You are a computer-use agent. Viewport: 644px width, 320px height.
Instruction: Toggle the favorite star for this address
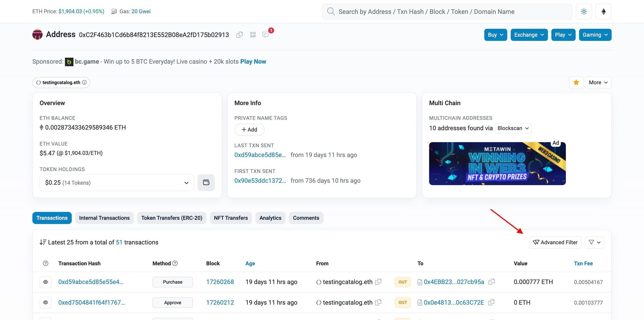point(576,82)
